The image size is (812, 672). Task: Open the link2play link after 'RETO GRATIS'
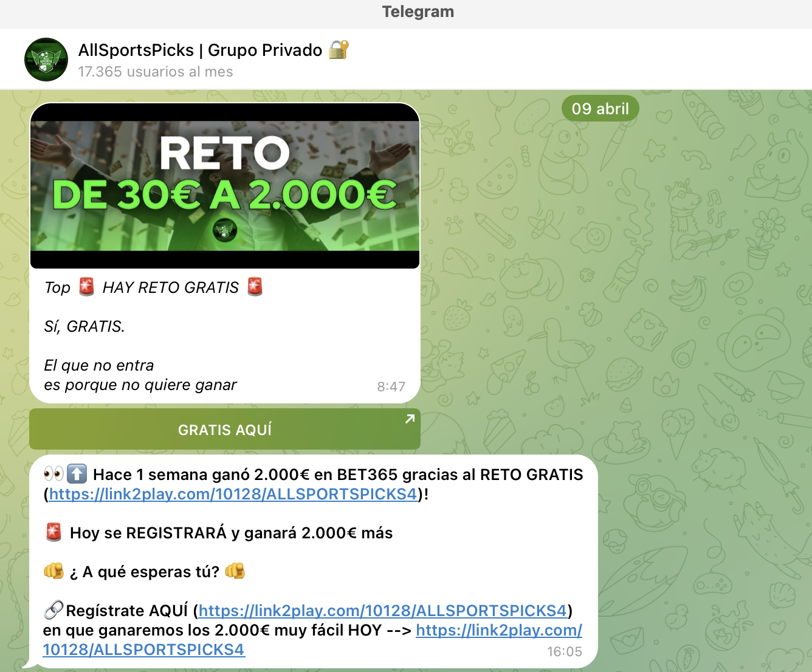click(233, 494)
